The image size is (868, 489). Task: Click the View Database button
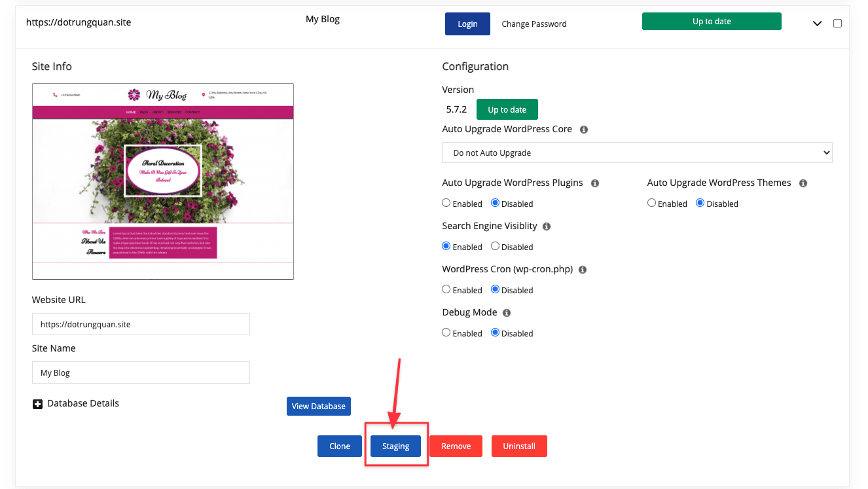318,406
